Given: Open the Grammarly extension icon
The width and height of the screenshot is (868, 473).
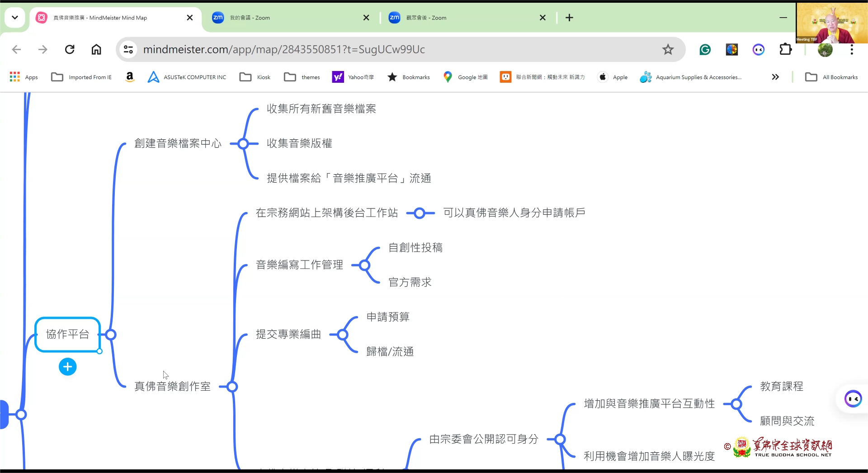Looking at the screenshot, I should tap(705, 49).
